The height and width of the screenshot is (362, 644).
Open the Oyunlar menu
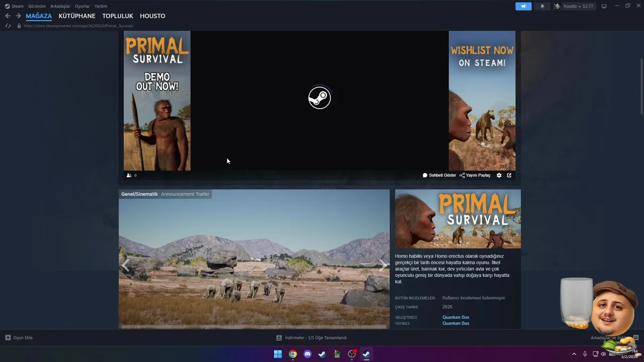(x=83, y=6)
